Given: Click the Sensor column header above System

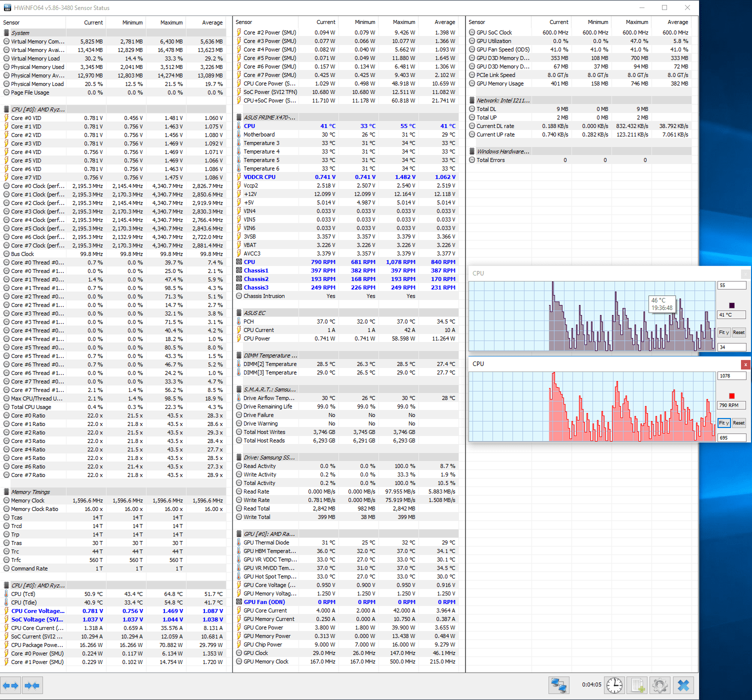Looking at the screenshot, I should point(33,22).
